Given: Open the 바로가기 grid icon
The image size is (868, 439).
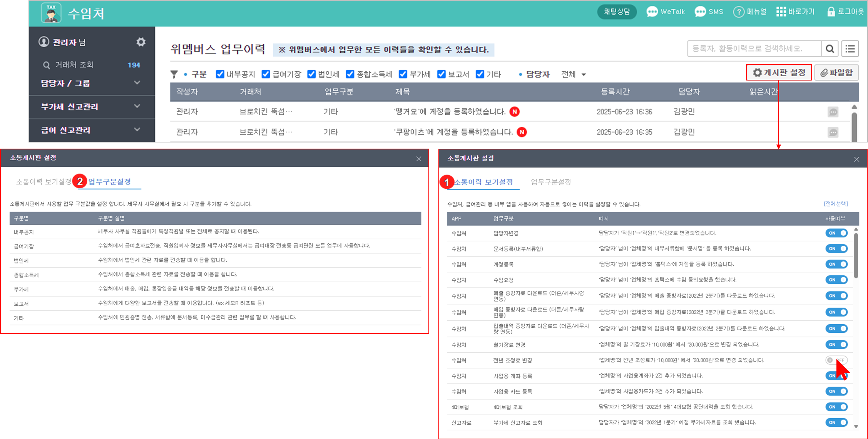Looking at the screenshot, I should (781, 12).
